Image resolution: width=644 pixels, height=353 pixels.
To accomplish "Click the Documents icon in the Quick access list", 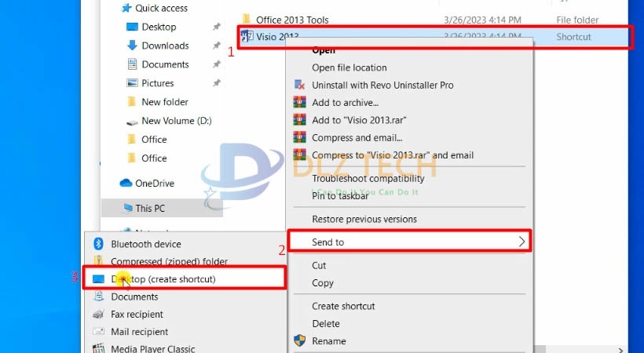I will (x=132, y=64).
